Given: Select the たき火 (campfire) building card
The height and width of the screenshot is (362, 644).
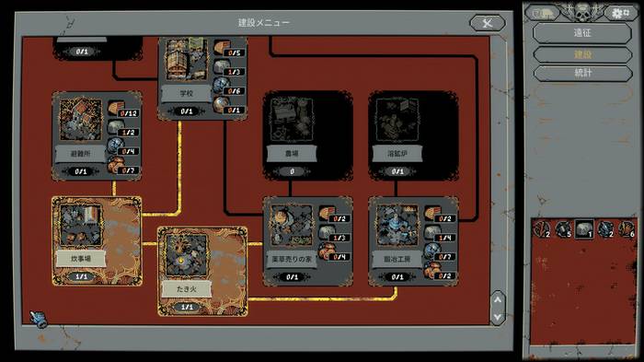Looking at the screenshot, I should tap(202, 272).
